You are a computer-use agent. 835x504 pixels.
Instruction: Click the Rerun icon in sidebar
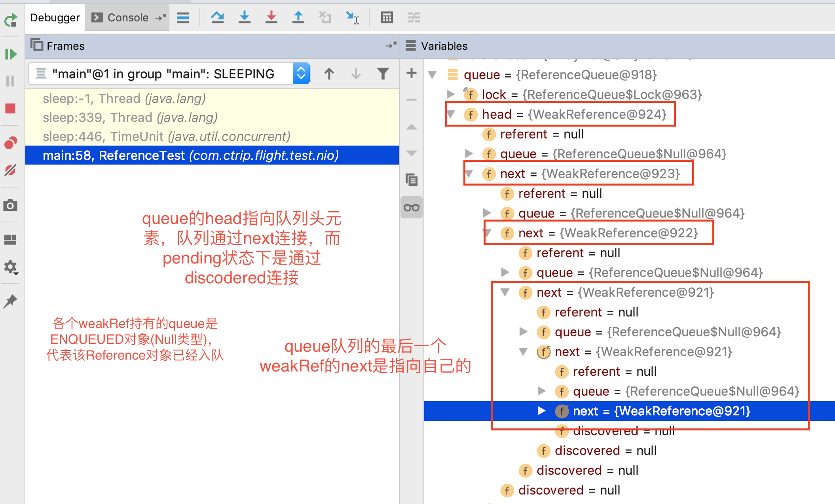tap(11, 20)
